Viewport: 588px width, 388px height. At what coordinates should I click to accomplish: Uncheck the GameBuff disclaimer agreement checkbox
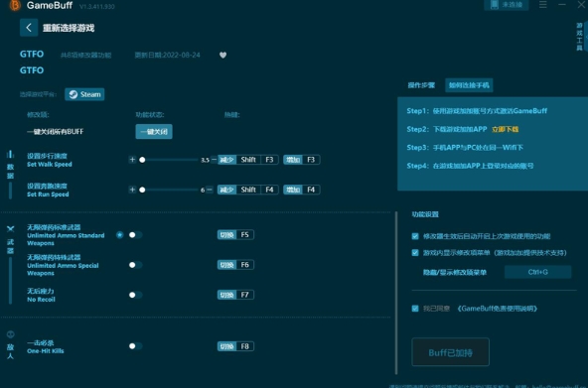point(415,309)
